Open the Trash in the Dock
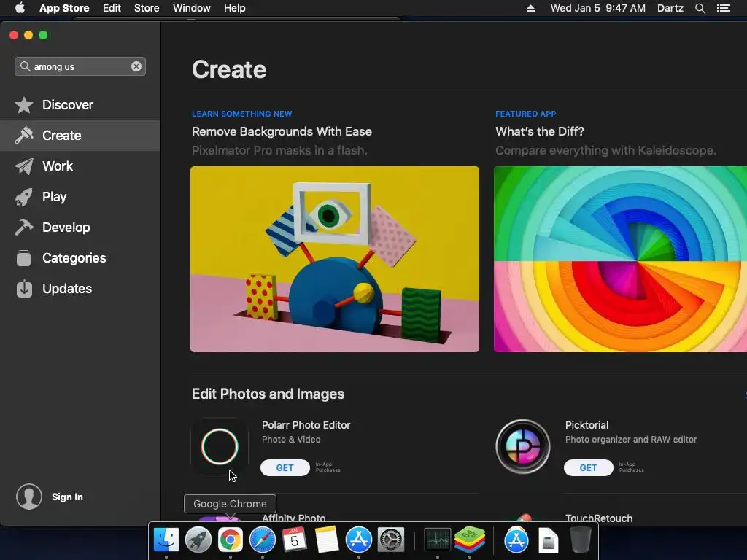Image resolution: width=747 pixels, height=560 pixels. point(580,540)
